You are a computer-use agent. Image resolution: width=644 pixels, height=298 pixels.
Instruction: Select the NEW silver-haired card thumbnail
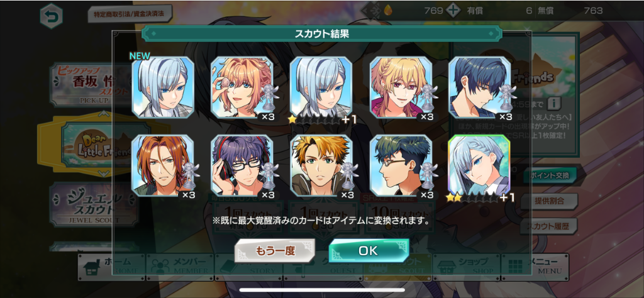point(163,87)
